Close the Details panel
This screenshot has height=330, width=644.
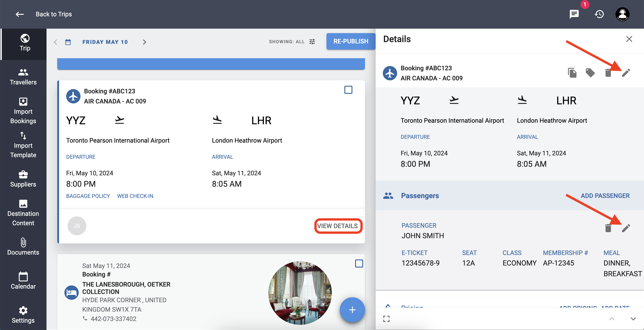tap(629, 39)
